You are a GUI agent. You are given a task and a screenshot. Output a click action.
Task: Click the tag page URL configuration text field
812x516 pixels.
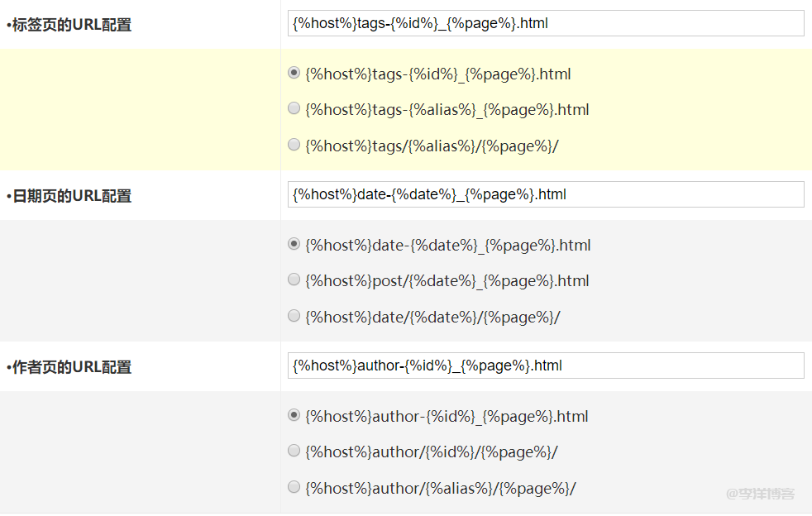546,23
